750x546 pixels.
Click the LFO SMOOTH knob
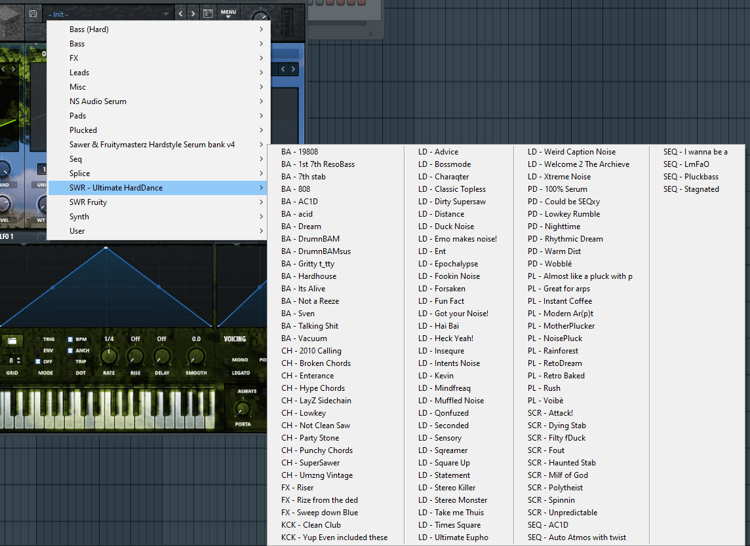196,356
